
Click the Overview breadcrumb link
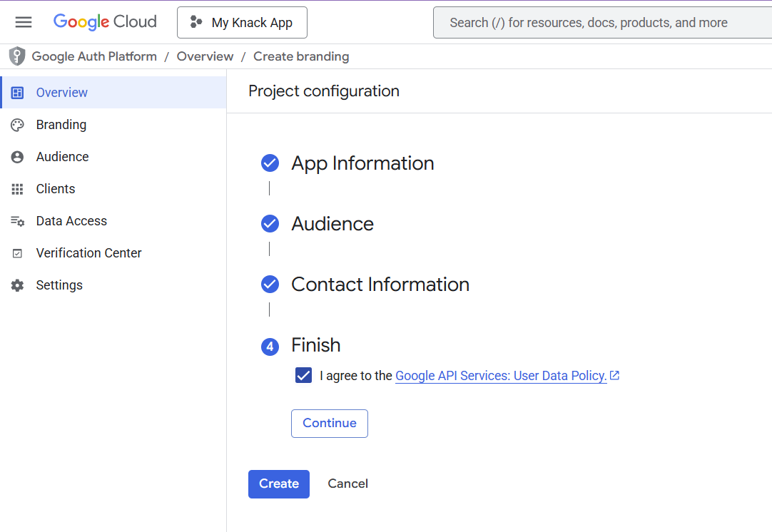[x=205, y=56]
